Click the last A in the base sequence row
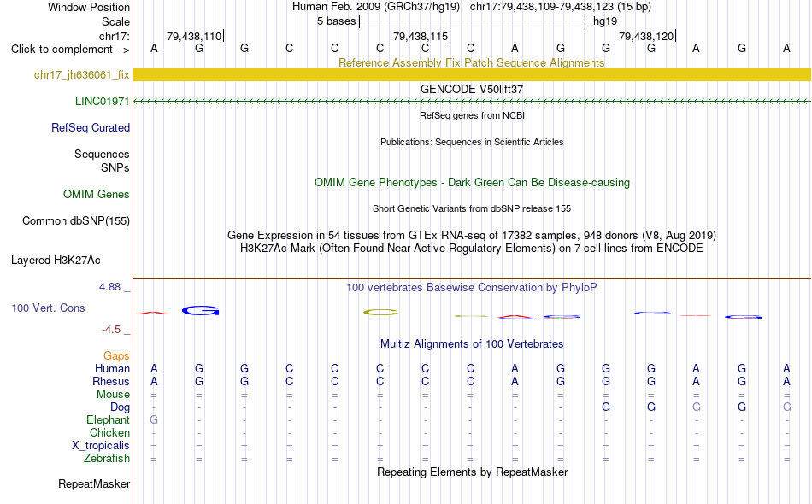Screen dimensions: 812x504 click(x=786, y=48)
